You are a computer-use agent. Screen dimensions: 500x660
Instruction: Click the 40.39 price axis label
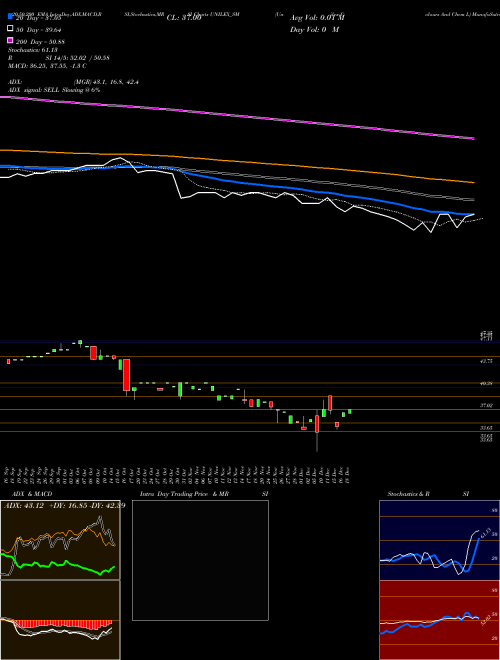pyautogui.click(x=487, y=383)
